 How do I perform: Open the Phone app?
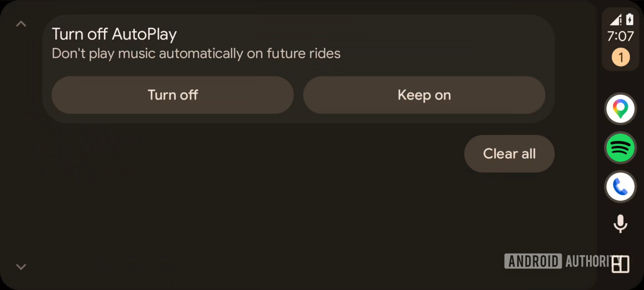coord(620,186)
